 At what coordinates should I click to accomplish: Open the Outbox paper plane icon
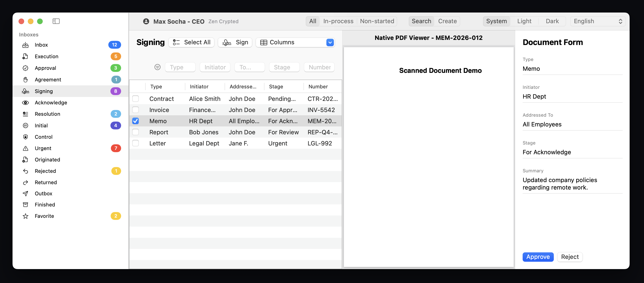click(x=25, y=193)
